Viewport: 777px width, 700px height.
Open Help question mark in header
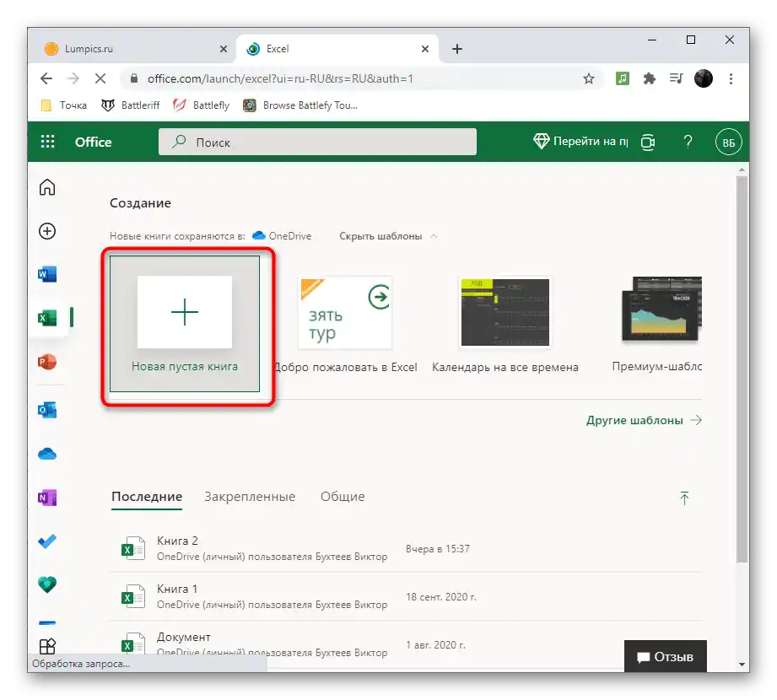[688, 143]
